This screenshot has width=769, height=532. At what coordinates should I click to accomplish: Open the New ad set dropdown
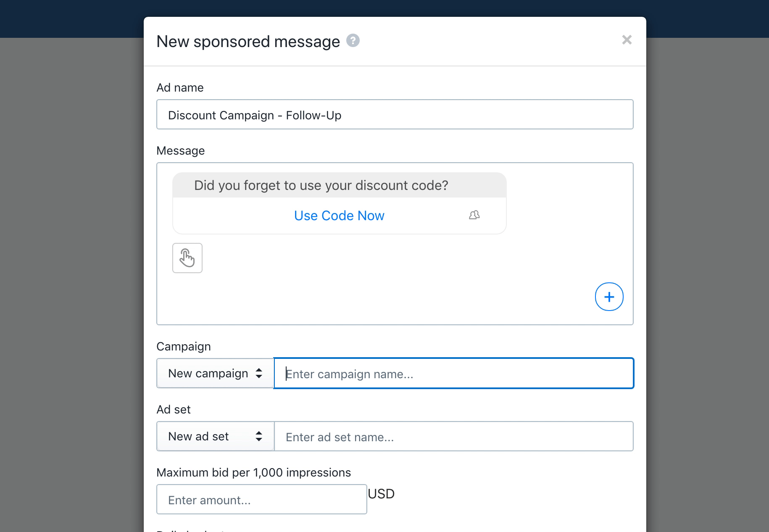click(x=215, y=436)
